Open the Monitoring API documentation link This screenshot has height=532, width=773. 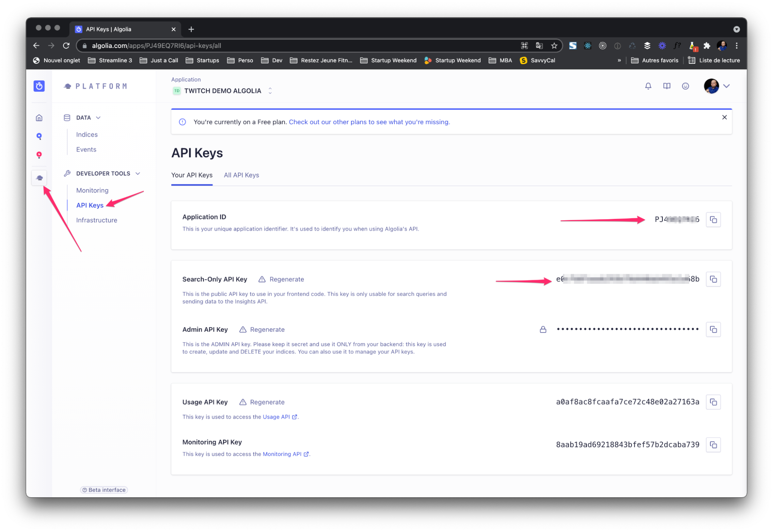pos(286,454)
